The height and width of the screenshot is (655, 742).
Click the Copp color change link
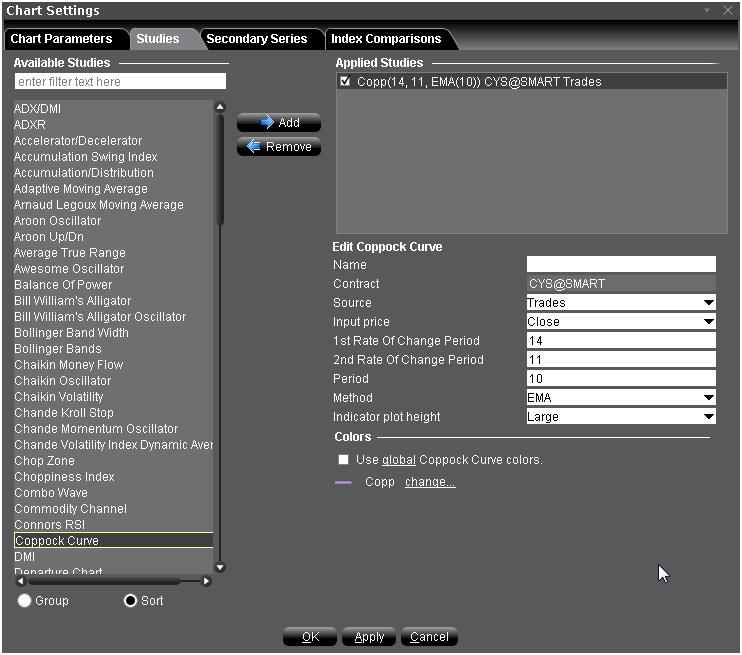430,482
